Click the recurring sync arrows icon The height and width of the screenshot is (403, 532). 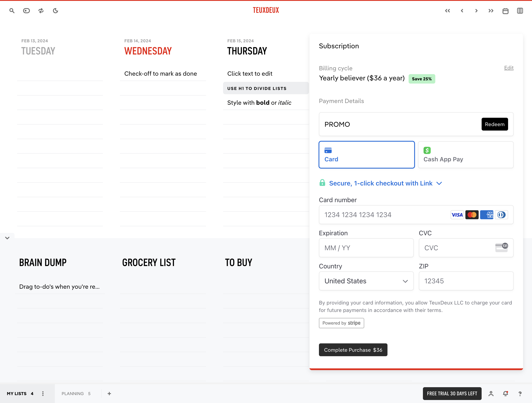41,11
